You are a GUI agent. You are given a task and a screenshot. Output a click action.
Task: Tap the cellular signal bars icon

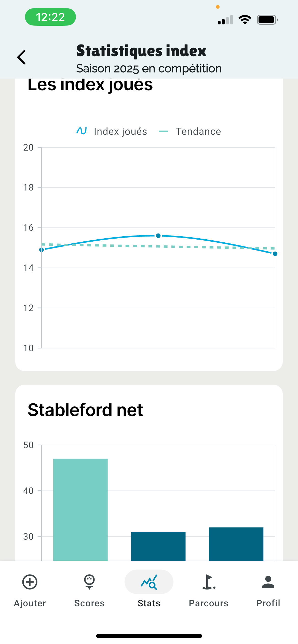225,20
